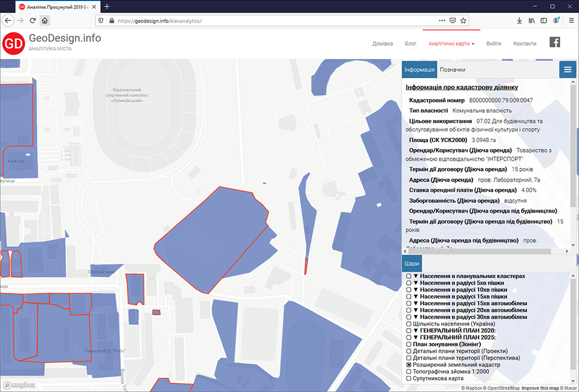Click the GD GeoDesign logo
Screen dimensions: 579x392
(x=14, y=43)
